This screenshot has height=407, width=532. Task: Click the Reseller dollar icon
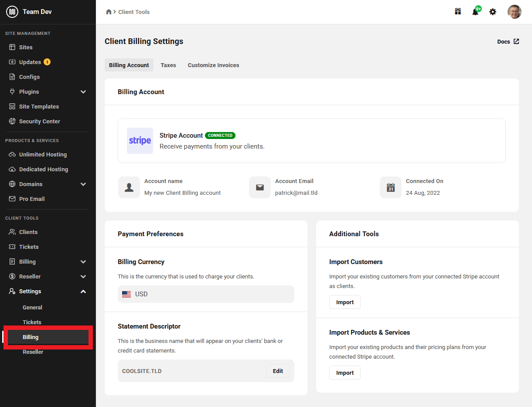(12, 276)
